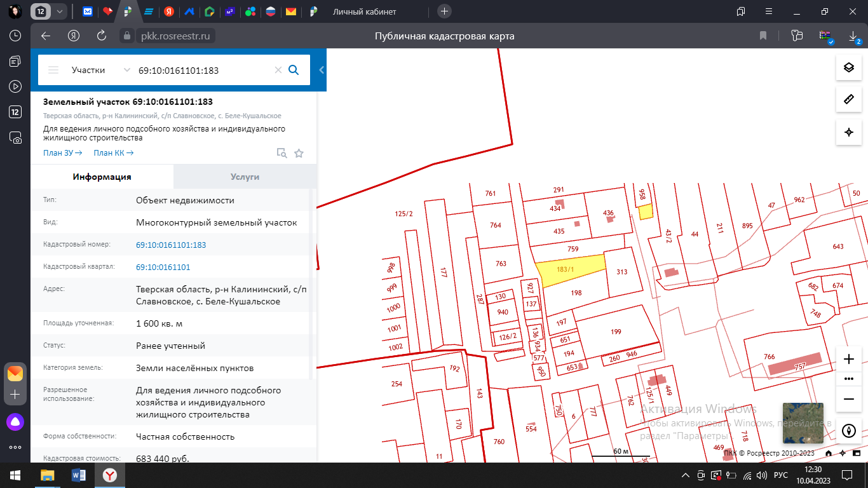This screenshot has height=488, width=868.
Task: Open the three-dots map options button
Action: [848, 379]
